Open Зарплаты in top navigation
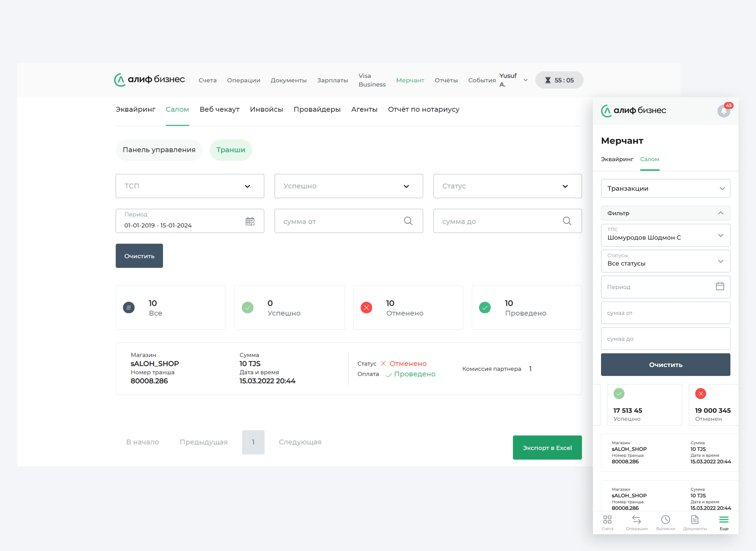This screenshot has width=756, height=551. (333, 80)
